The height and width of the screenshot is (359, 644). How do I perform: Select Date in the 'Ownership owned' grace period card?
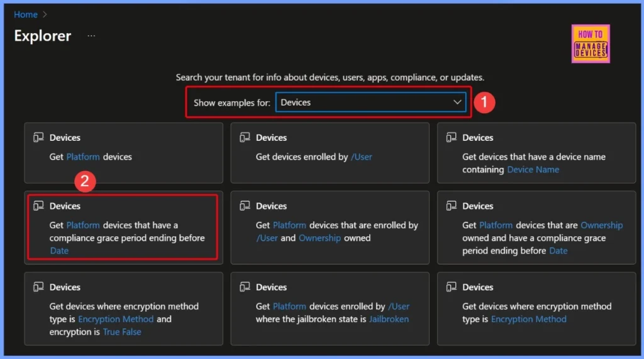point(558,251)
